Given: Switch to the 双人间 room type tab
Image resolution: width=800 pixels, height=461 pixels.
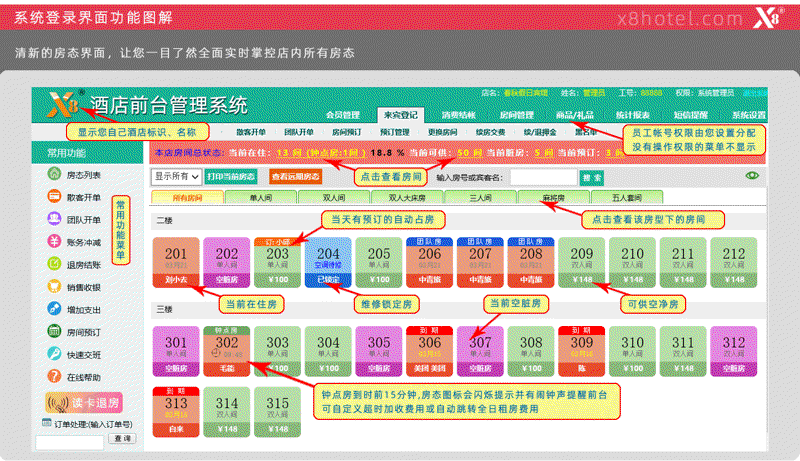Looking at the screenshot, I should tap(334, 197).
